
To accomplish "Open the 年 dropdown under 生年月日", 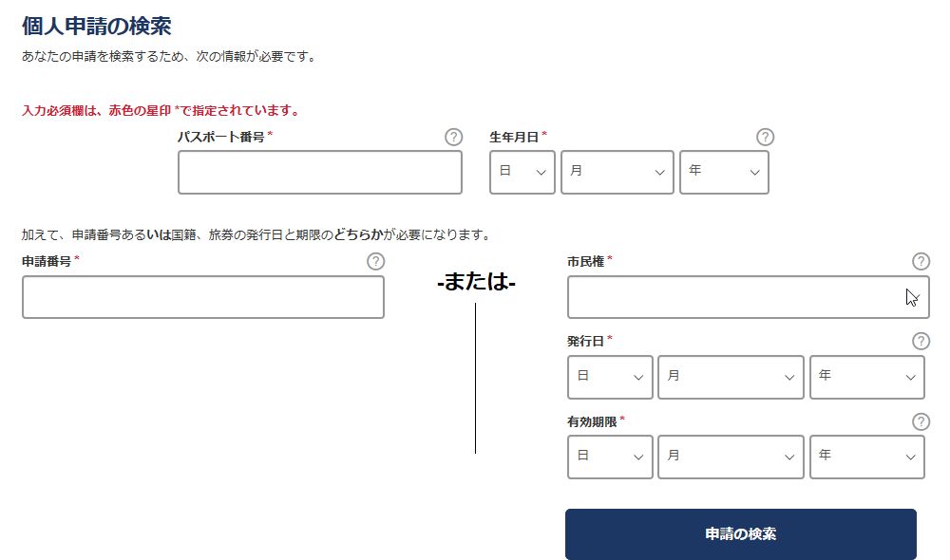I will point(724,172).
